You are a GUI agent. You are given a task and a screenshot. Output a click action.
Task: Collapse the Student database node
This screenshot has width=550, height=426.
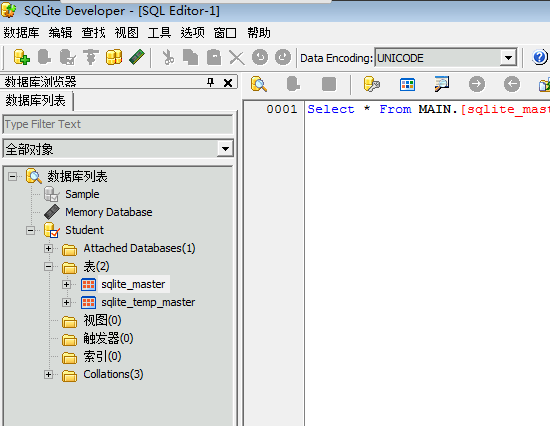click(31, 230)
